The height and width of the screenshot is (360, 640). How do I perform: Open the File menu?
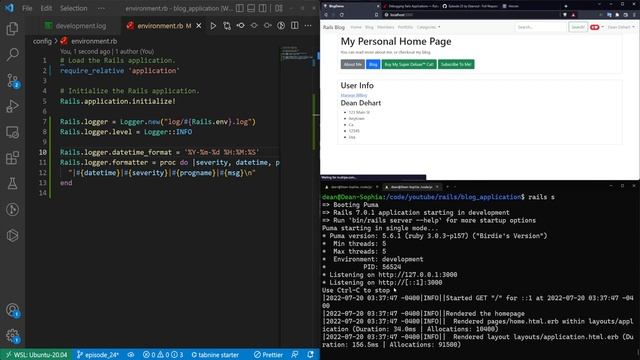27,8
